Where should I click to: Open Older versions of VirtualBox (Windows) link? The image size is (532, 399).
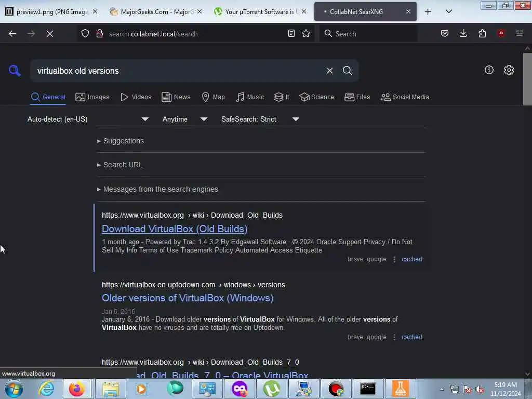[x=188, y=298]
